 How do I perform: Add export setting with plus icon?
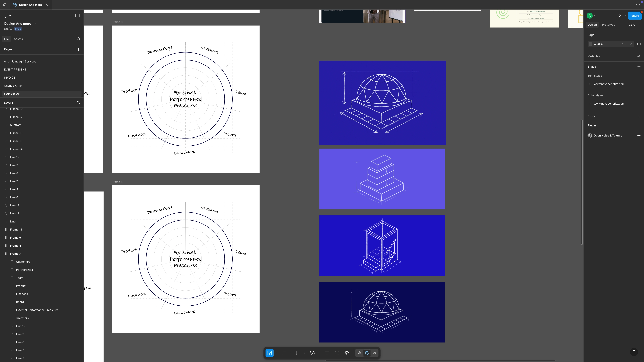click(639, 116)
